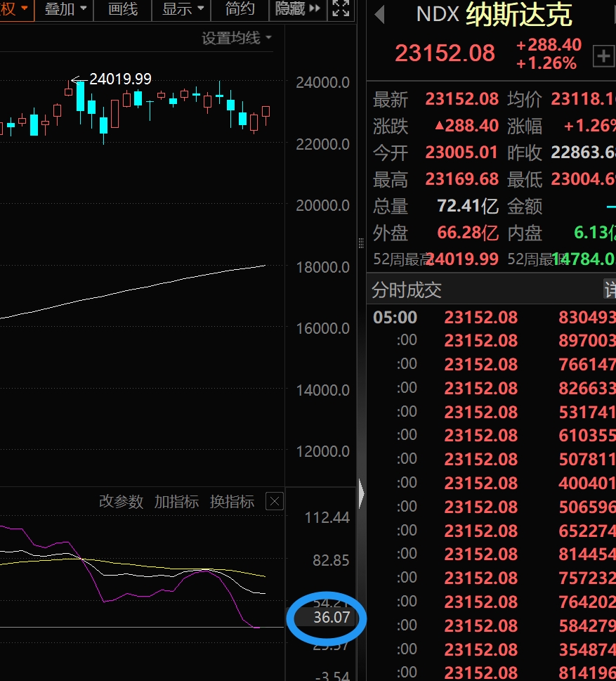Toggle 简约 simple view mode

[240, 9]
